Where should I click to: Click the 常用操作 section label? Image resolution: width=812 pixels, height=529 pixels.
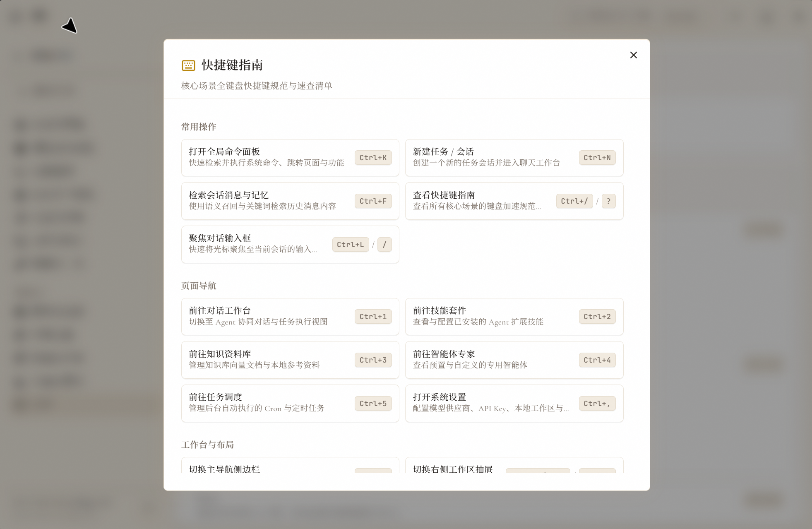[x=199, y=127]
